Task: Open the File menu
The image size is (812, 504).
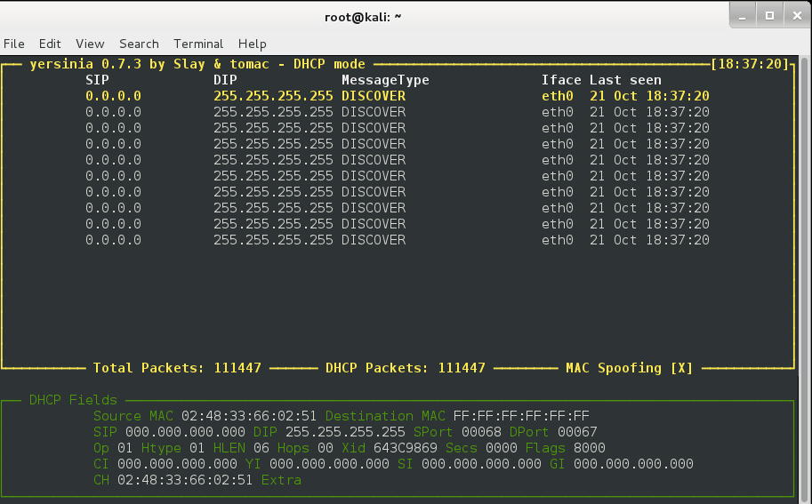Action: (x=13, y=44)
